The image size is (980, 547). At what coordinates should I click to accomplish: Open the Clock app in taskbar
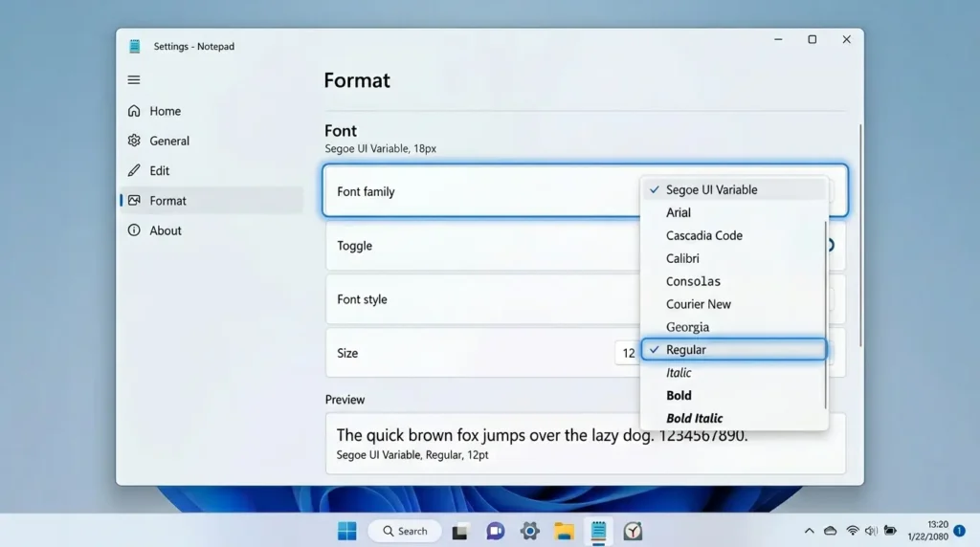(x=633, y=532)
